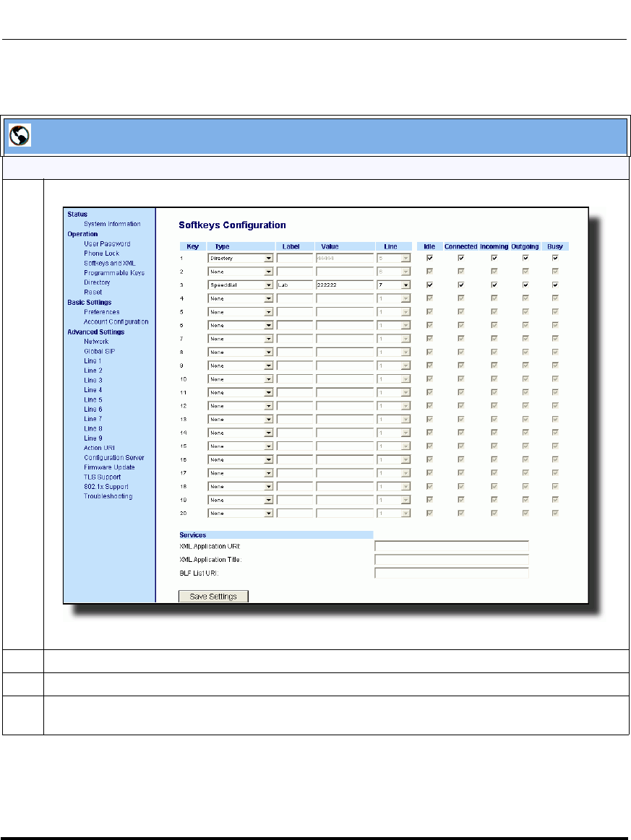Open Type dropdown for key 4
The image size is (631, 840).
[x=240, y=298]
